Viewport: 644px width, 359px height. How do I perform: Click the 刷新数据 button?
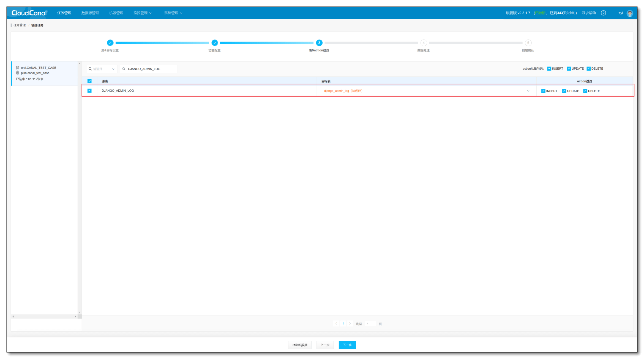click(x=300, y=345)
